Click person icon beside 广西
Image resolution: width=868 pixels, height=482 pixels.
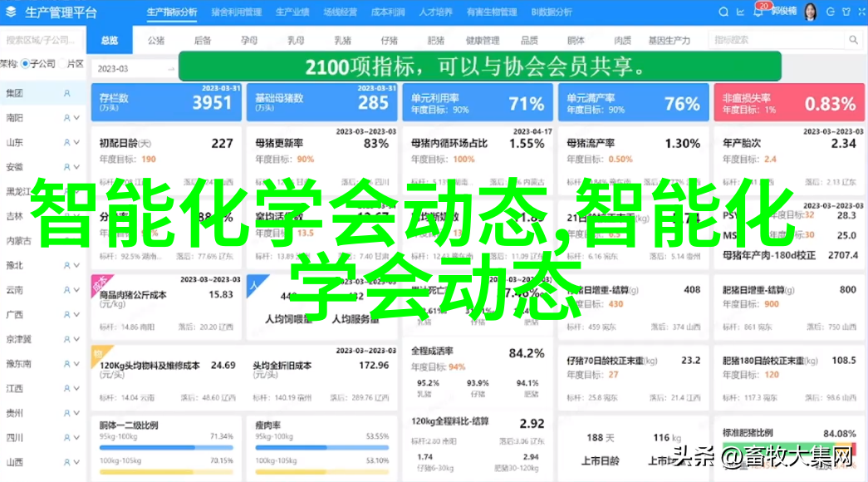(x=67, y=315)
